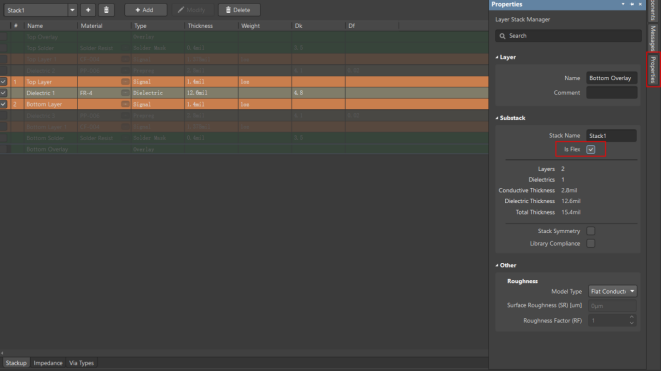Open material picker for Bottom Layer row
The image size is (662, 371).
pyautogui.click(x=125, y=104)
